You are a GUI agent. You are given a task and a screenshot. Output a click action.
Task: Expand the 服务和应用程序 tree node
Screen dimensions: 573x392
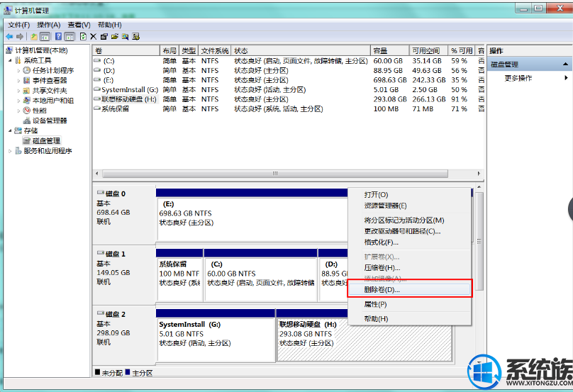tap(10, 150)
